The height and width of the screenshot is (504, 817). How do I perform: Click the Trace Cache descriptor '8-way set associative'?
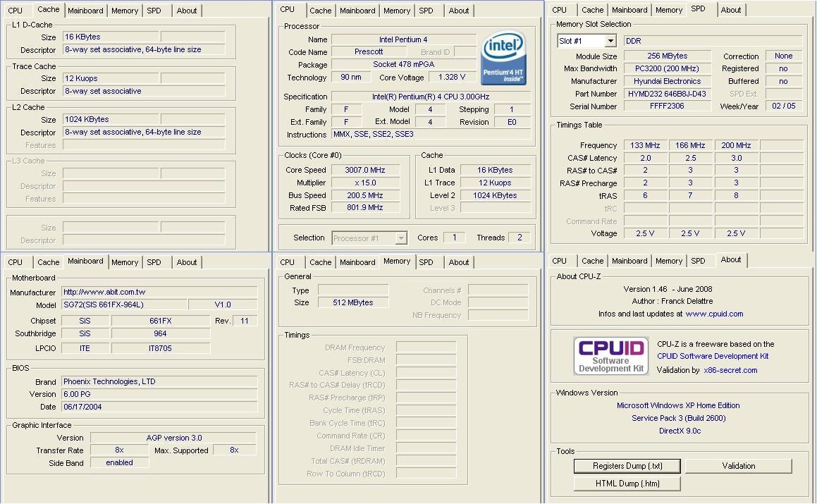pyautogui.click(x=144, y=91)
